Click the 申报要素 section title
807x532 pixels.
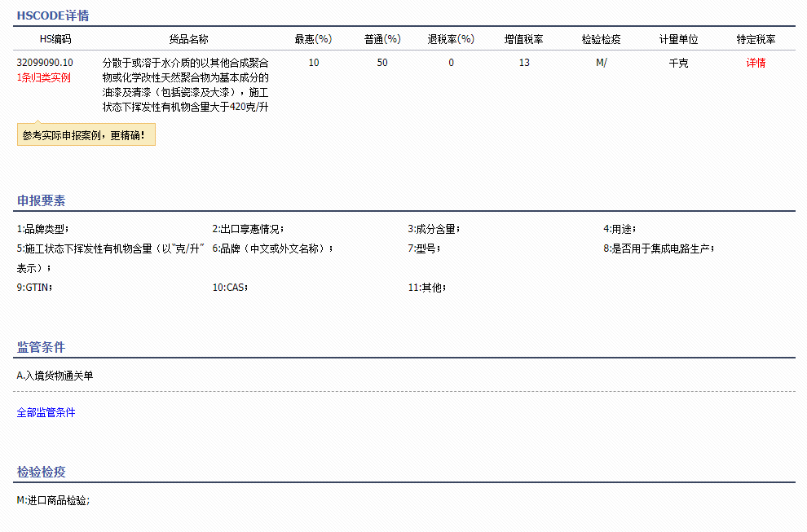click(33, 200)
